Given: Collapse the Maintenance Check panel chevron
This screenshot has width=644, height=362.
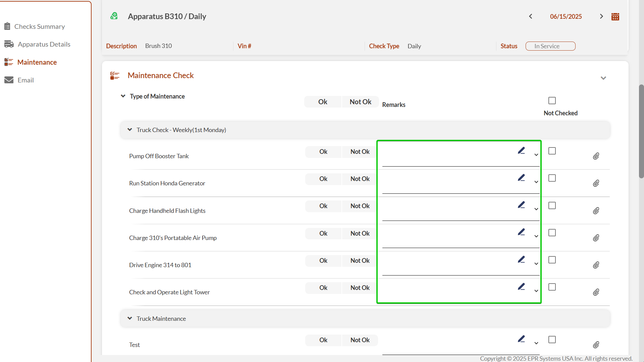Looking at the screenshot, I should (x=603, y=78).
